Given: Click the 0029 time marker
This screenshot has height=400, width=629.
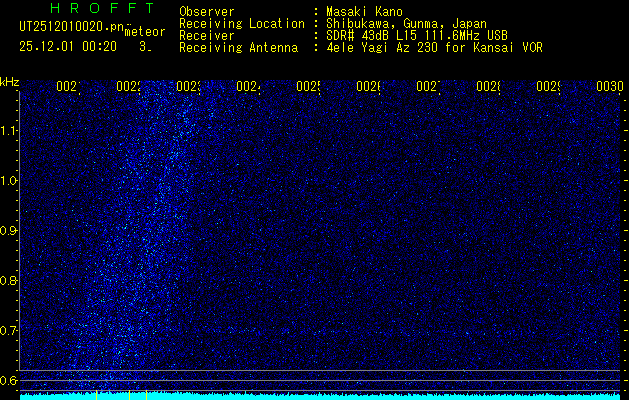Looking at the screenshot, I should [x=548, y=86].
